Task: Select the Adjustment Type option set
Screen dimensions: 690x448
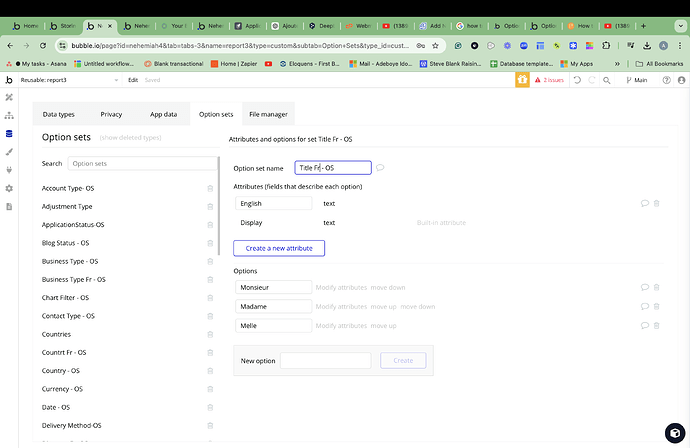Action: [67, 206]
